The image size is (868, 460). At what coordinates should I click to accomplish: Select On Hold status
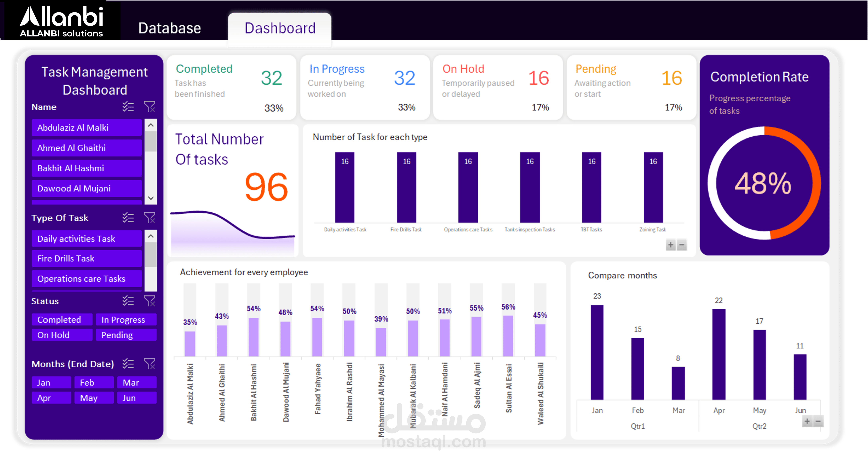coord(62,335)
